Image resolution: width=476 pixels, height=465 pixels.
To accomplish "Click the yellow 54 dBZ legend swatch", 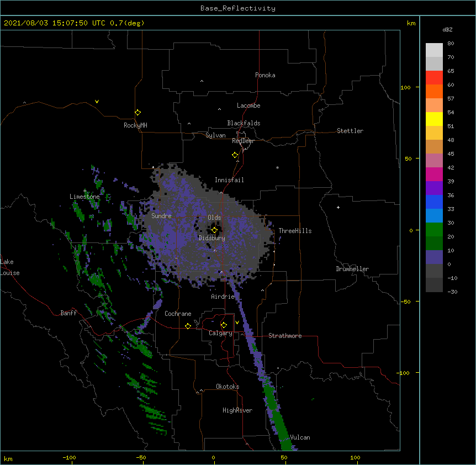I will (434, 119).
